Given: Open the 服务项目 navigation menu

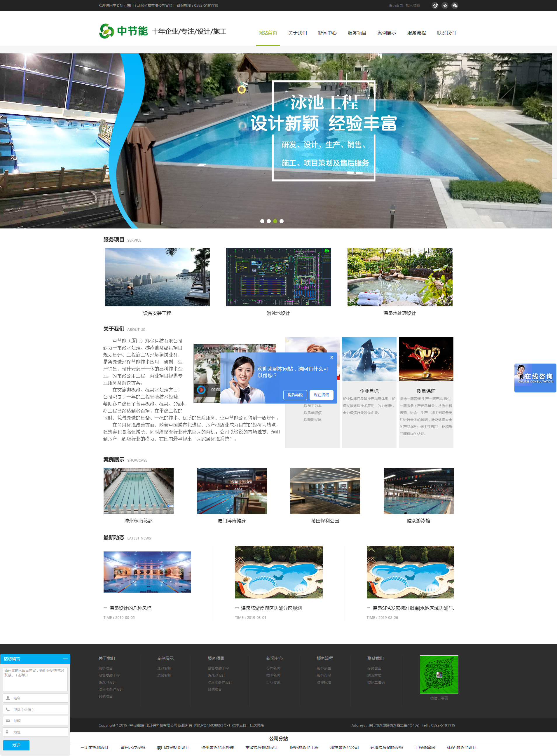Looking at the screenshot, I should point(357,33).
